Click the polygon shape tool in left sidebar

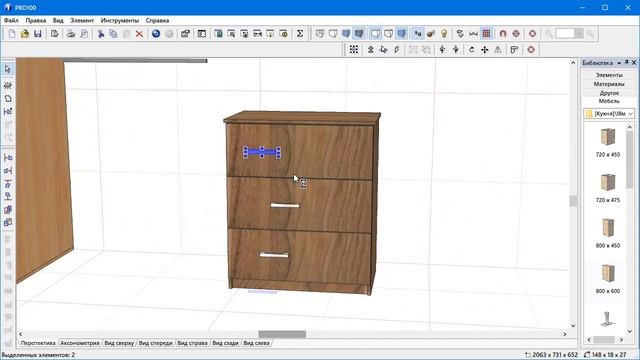tap(8, 98)
